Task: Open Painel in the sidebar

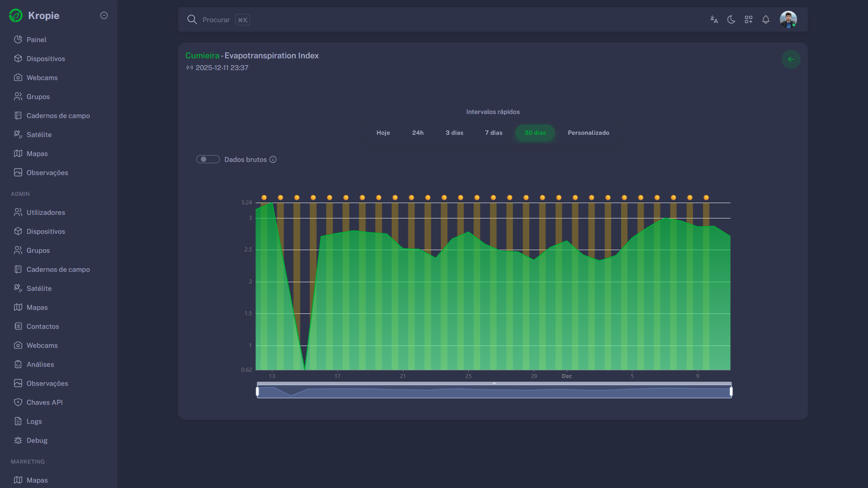Action: (x=36, y=40)
